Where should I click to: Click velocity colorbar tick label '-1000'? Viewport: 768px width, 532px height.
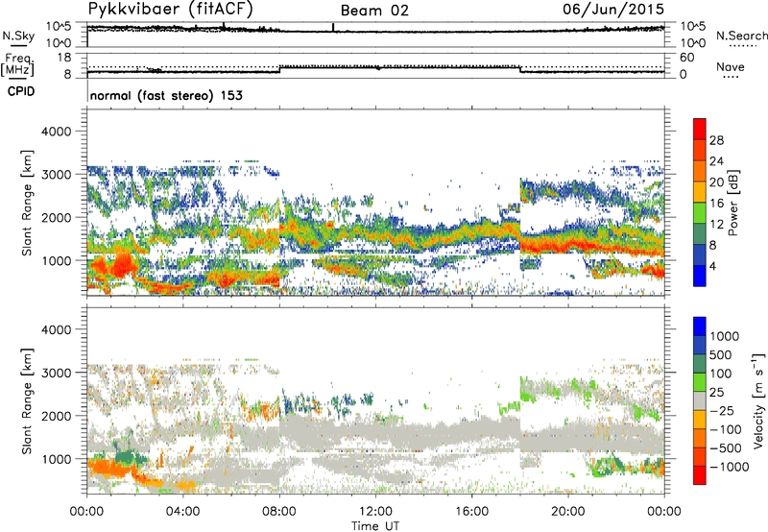point(730,467)
